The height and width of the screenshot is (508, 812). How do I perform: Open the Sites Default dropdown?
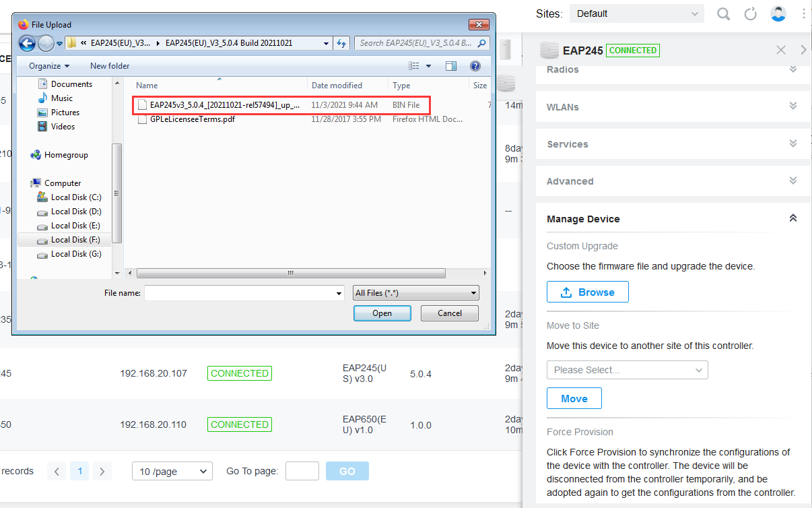(637, 13)
